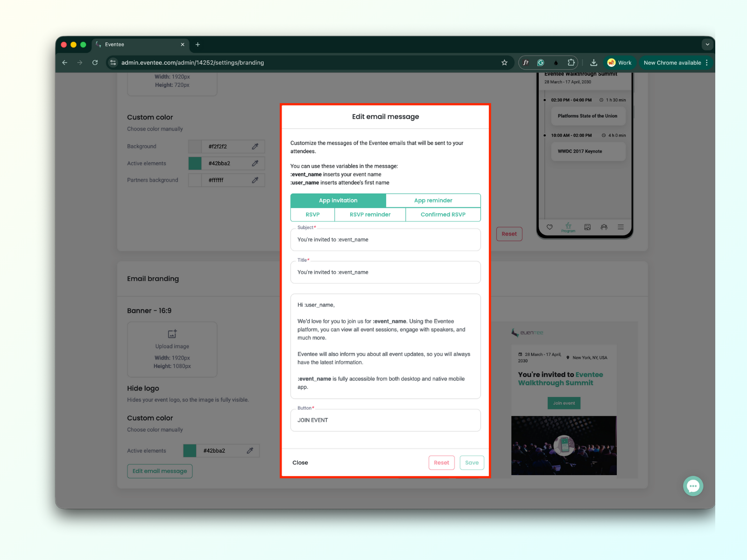Open Chrome downloads icon
The width and height of the screenshot is (747, 560).
[x=593, y=63]
